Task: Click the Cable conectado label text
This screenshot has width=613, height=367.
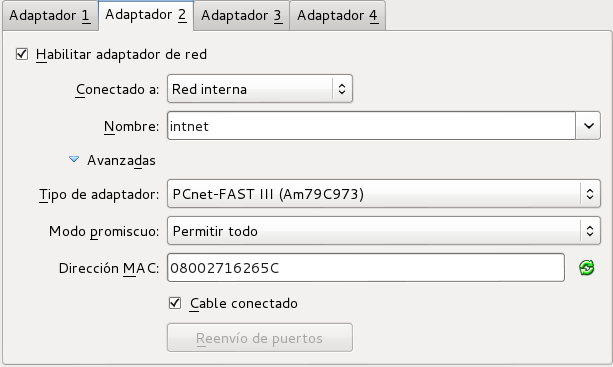Action: pyautogui.click(x=244, y=303)
